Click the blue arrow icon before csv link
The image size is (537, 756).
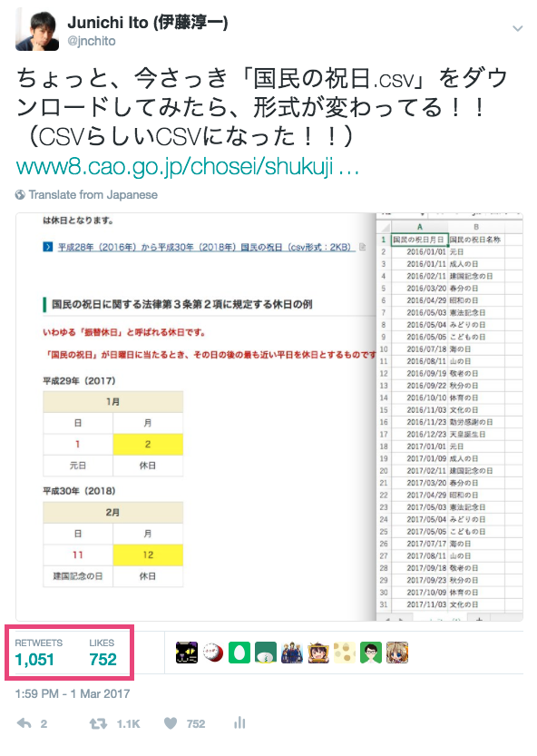pos(48,247)
